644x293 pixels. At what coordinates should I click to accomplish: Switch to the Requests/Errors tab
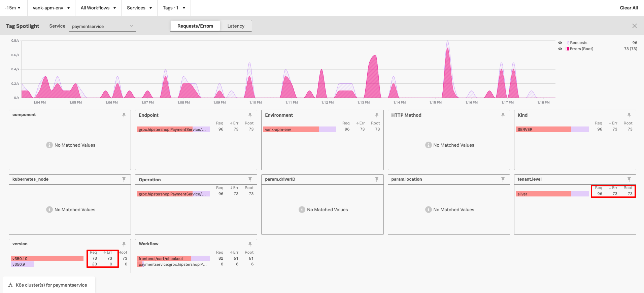click(x=195, y=26)
